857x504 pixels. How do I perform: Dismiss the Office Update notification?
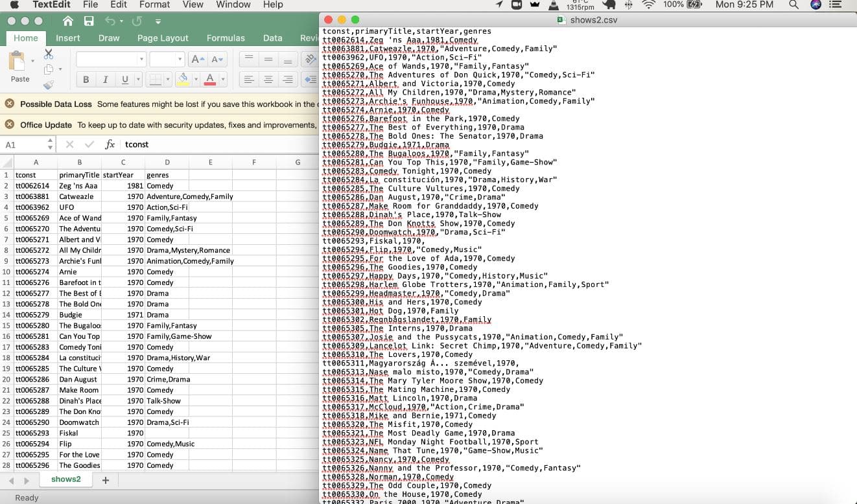(10, 124)
